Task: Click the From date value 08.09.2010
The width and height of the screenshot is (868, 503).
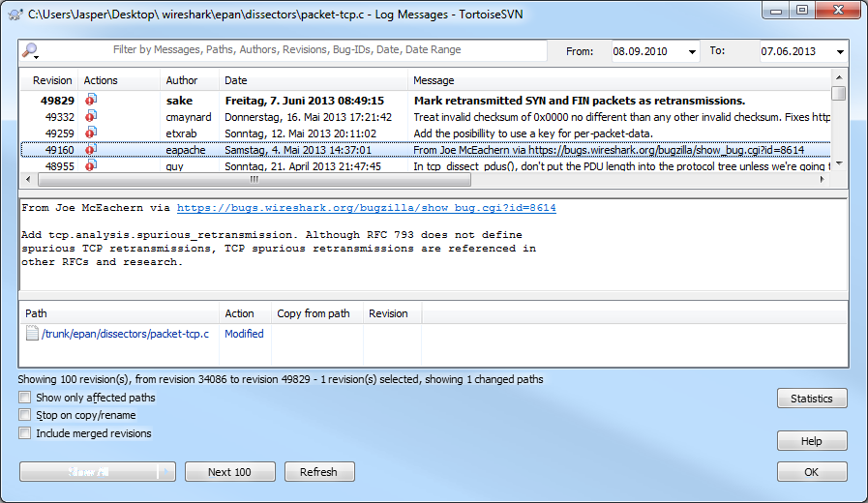Action: click(x=640, y=51)
